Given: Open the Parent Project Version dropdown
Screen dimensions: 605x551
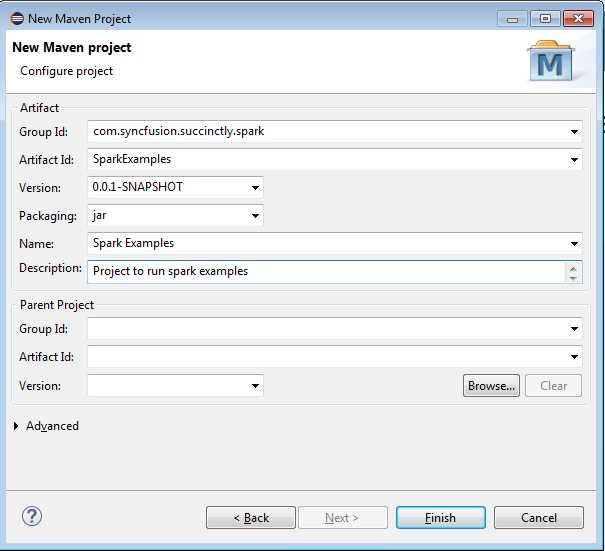Looking at the screenshot, I should (x=255, y=385).
